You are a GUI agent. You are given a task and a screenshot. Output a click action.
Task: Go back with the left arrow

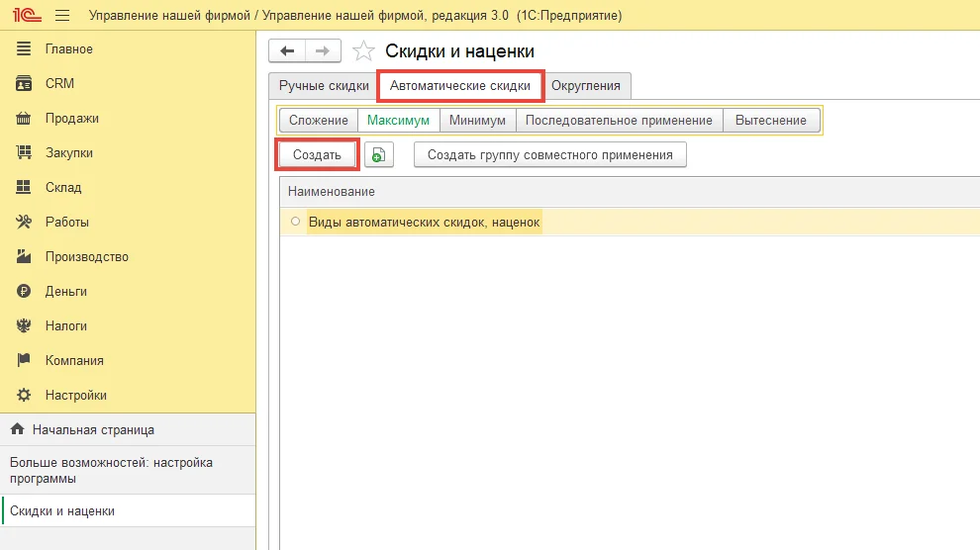click(287, 51)
